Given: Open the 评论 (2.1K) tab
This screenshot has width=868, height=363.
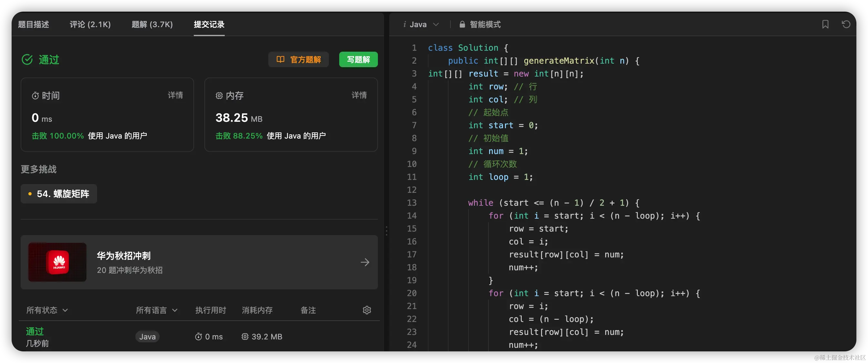Looking at the screenshot, I should coord(90,24).
